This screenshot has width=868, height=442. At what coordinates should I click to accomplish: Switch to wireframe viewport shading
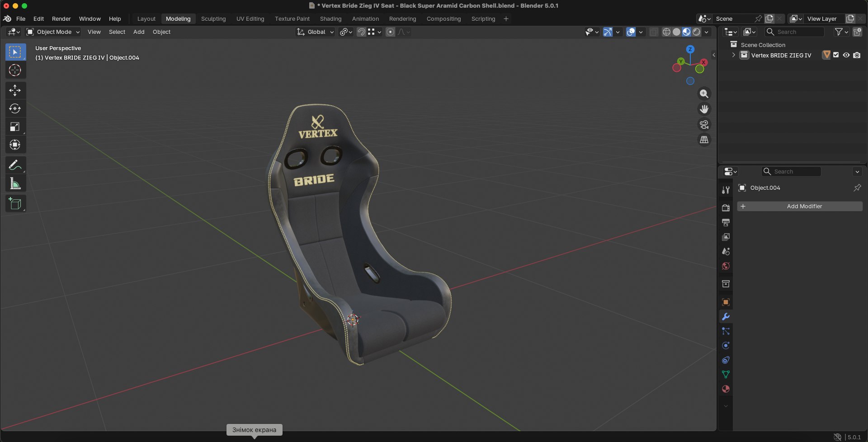point(666,32)
